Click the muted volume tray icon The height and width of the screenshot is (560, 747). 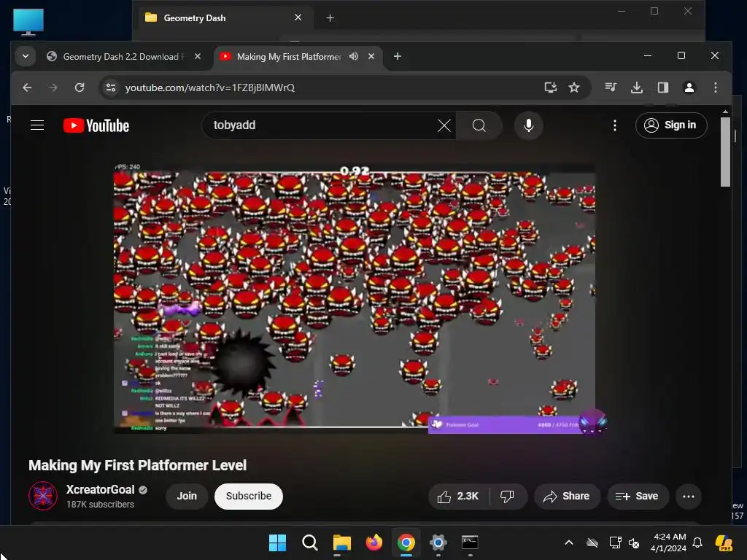pos(634,542)
